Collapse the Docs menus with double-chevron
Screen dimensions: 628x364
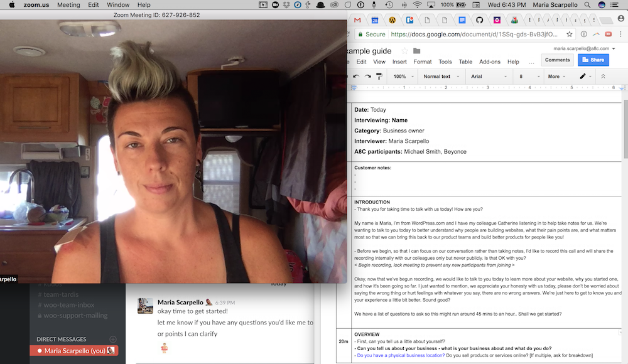coord(603,77)
